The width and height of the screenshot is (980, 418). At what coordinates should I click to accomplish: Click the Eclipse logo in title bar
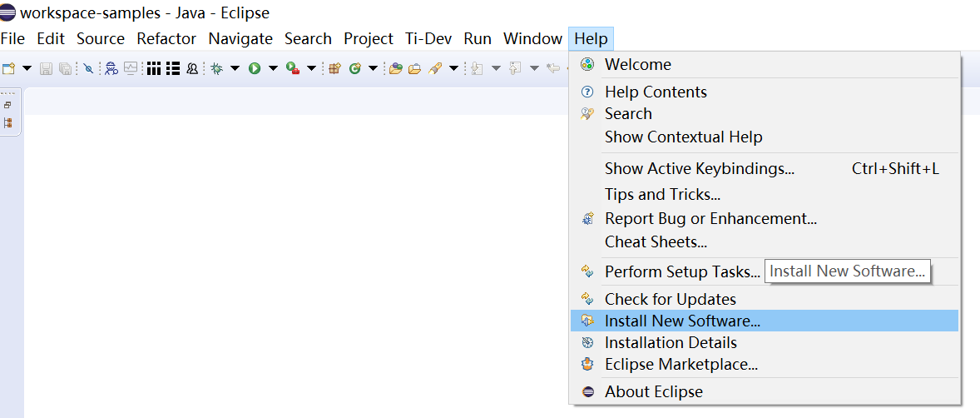(8, 12)
